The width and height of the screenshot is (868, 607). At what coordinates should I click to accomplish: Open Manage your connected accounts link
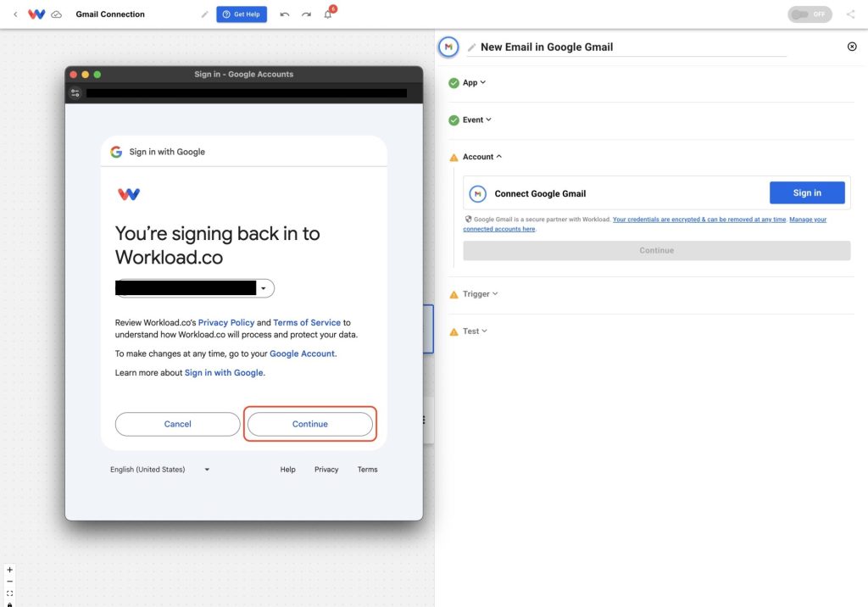[x=808, y=220]
